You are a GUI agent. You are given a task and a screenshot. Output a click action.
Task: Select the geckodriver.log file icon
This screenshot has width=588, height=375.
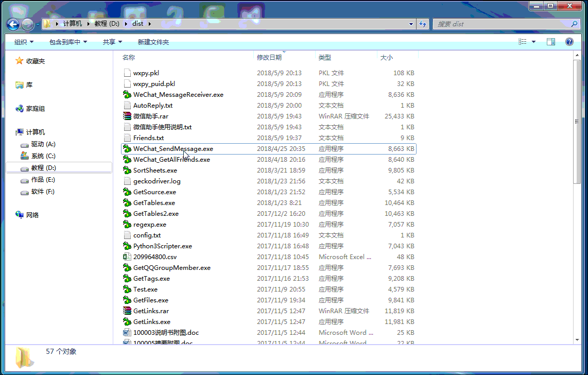click(127, 181)
